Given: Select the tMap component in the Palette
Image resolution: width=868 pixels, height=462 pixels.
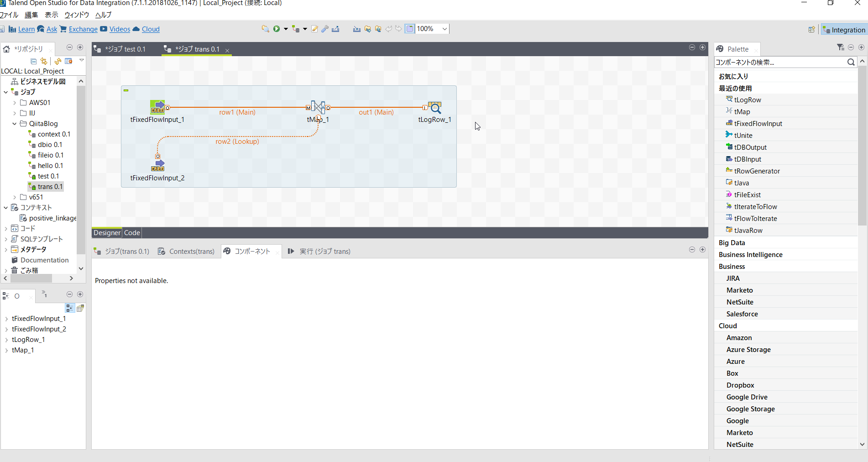Looking at the screenshot, I should tap(742, 111).
